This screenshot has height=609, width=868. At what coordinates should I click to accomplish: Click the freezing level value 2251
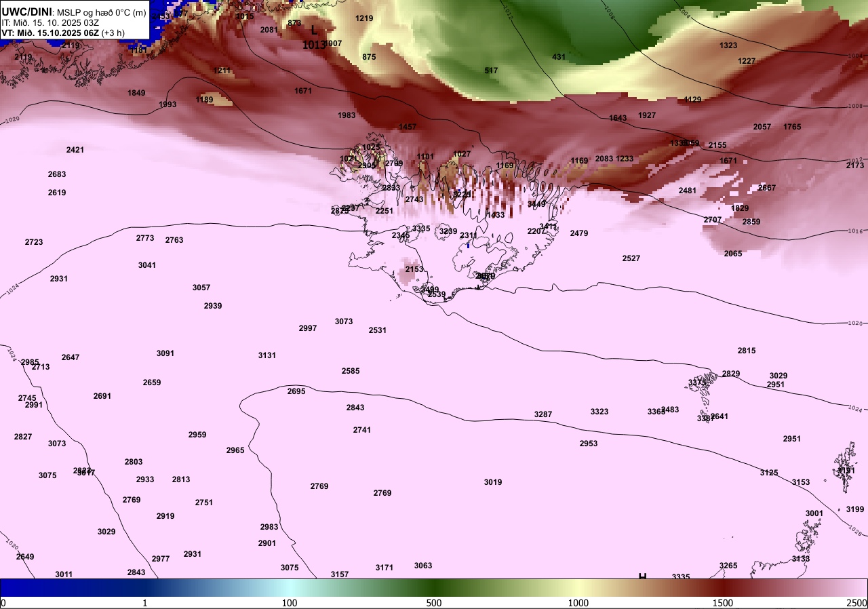(384, 211)
